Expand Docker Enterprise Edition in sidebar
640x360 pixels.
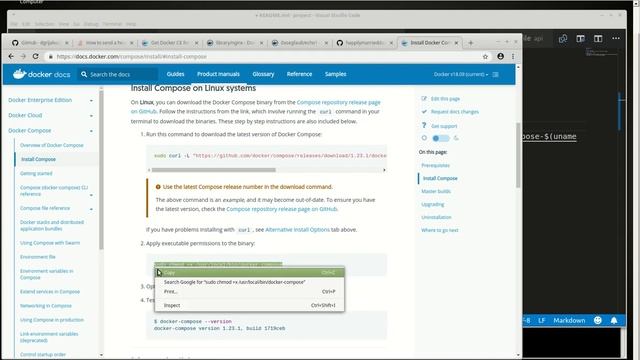point(91,100)
